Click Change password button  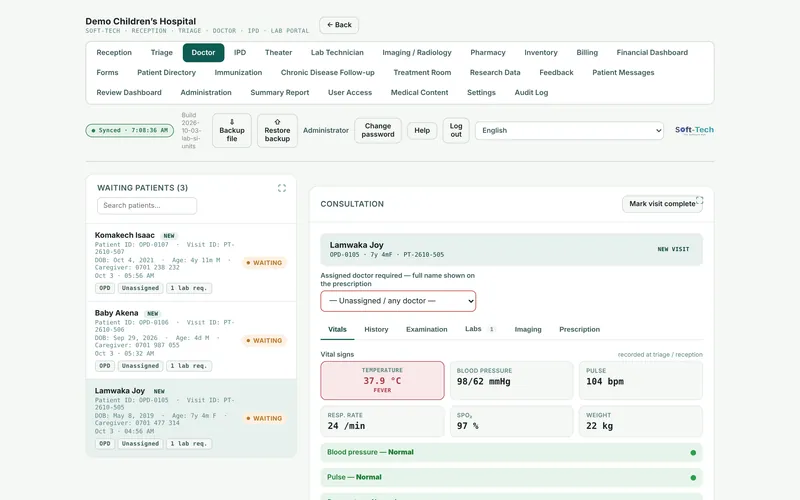click(x=378, y=131)
